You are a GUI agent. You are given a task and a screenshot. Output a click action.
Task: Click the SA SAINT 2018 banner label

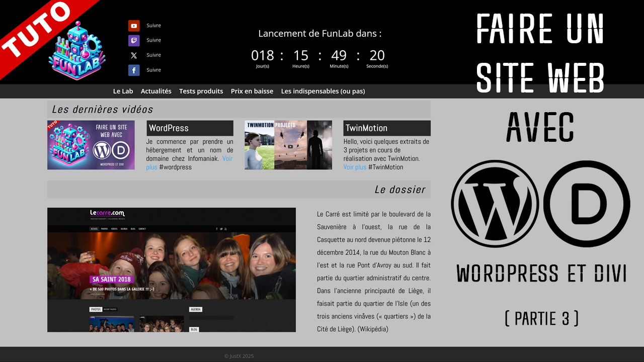pos(112,279)
